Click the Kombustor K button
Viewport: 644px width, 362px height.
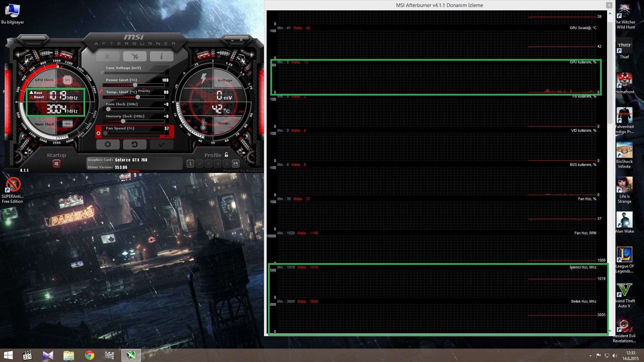[x=108, y=56]
